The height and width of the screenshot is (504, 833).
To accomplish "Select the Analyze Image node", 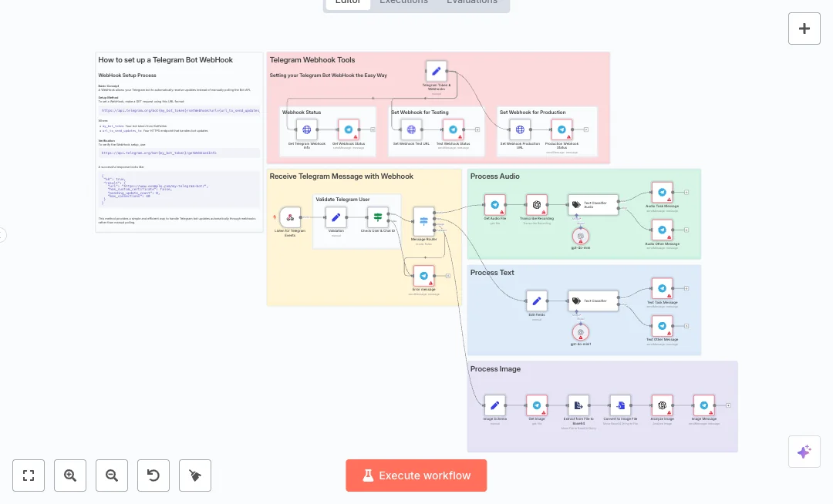I will [662, 405].
